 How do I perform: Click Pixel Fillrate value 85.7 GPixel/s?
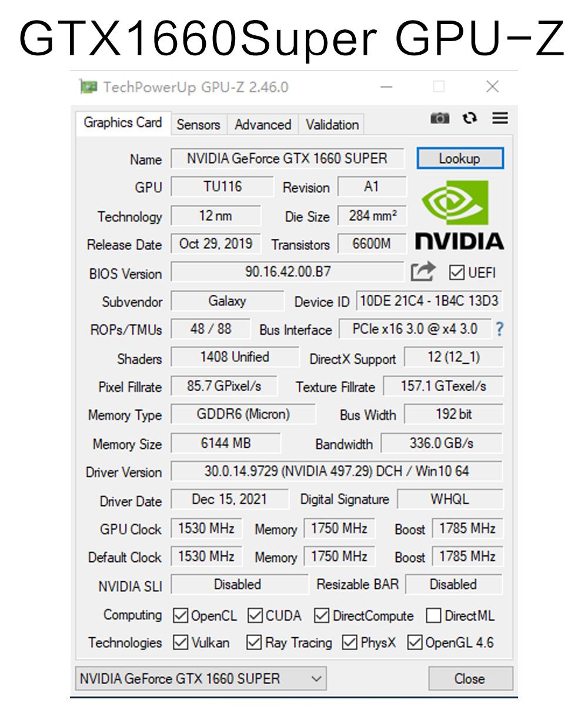click(224, 386)
